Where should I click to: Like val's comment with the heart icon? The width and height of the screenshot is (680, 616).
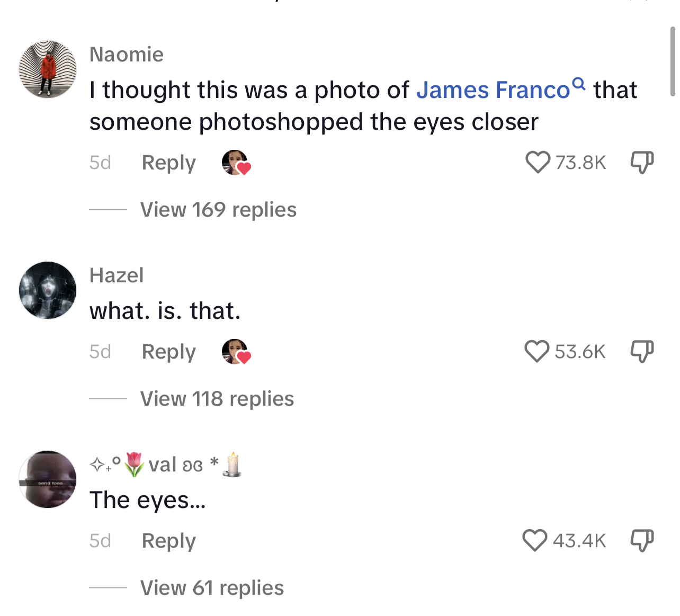(x=535, y=541)
